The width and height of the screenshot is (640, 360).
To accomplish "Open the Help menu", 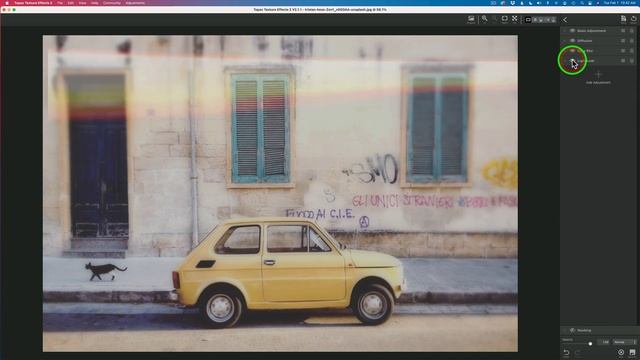I will (x=94, y=3).
